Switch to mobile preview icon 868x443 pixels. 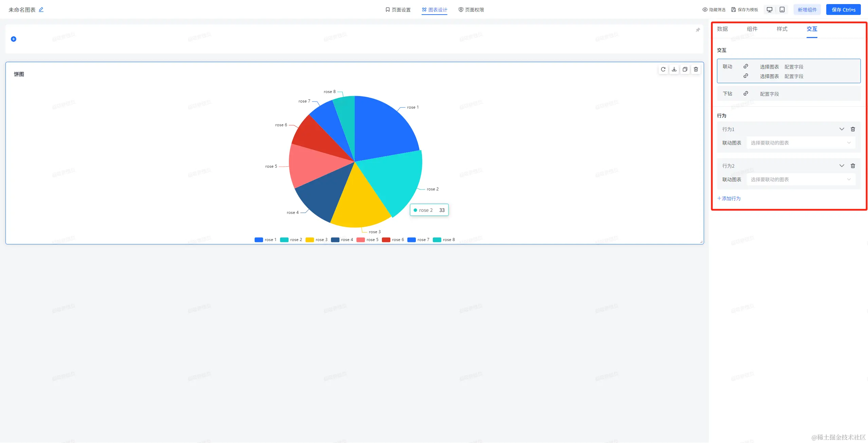[x=782, y=10]
